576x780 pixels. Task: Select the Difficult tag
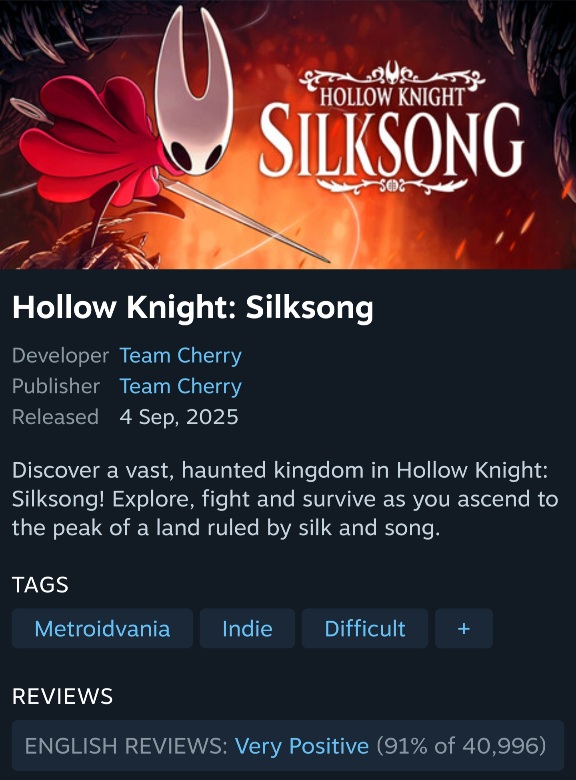click(365, 628)
